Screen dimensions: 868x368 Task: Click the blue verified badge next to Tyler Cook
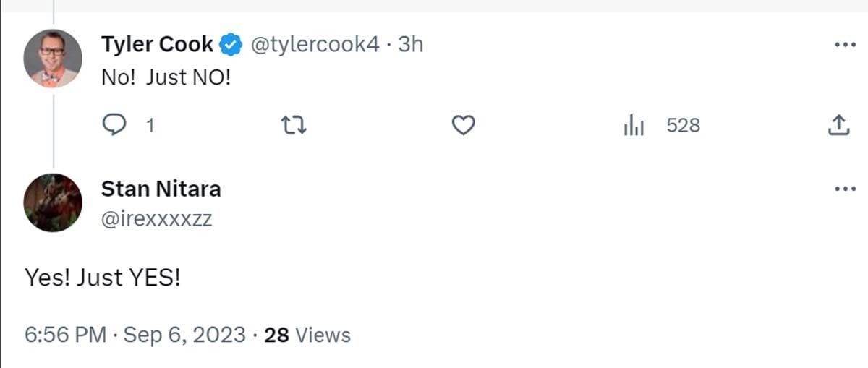pos(231,45)
